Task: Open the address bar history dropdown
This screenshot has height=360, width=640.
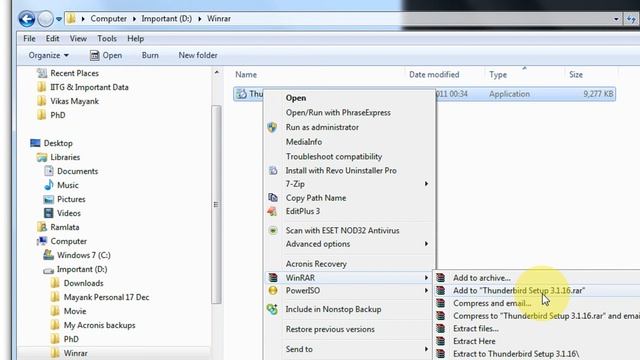Action: click(x=616, y=19)
